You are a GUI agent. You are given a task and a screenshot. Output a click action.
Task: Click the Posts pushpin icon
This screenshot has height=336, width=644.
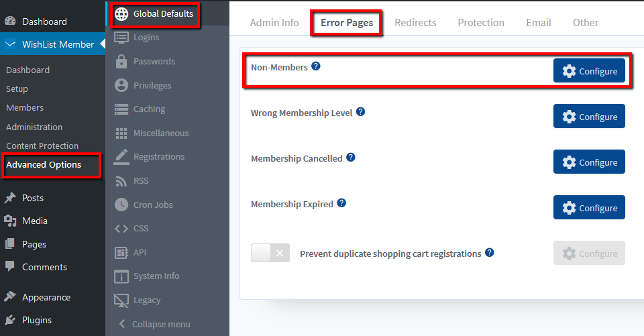pos(10,198)
